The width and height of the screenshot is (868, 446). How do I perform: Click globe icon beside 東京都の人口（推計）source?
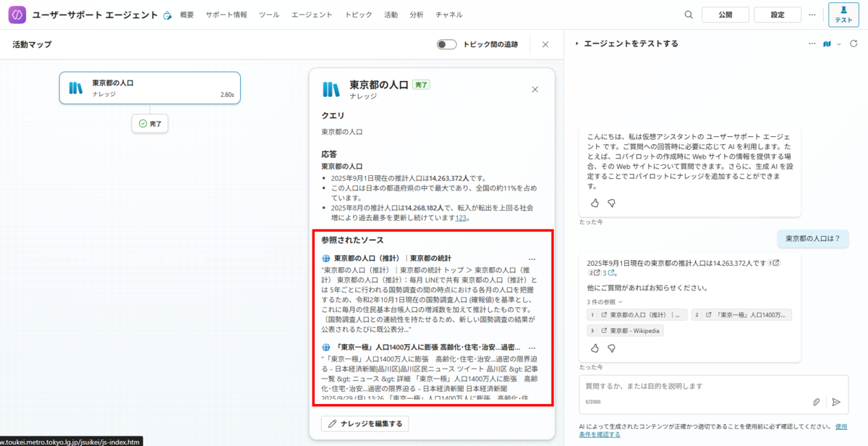point(326,258)
